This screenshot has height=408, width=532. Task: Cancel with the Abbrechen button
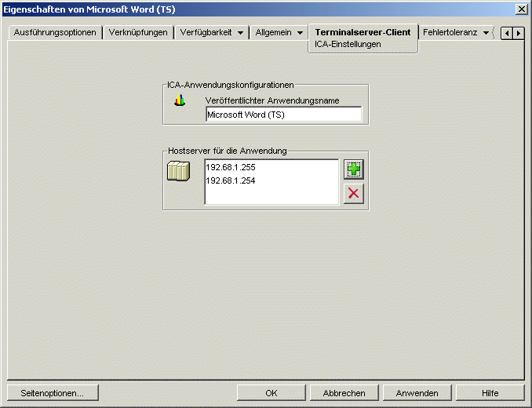pos(344,393)
